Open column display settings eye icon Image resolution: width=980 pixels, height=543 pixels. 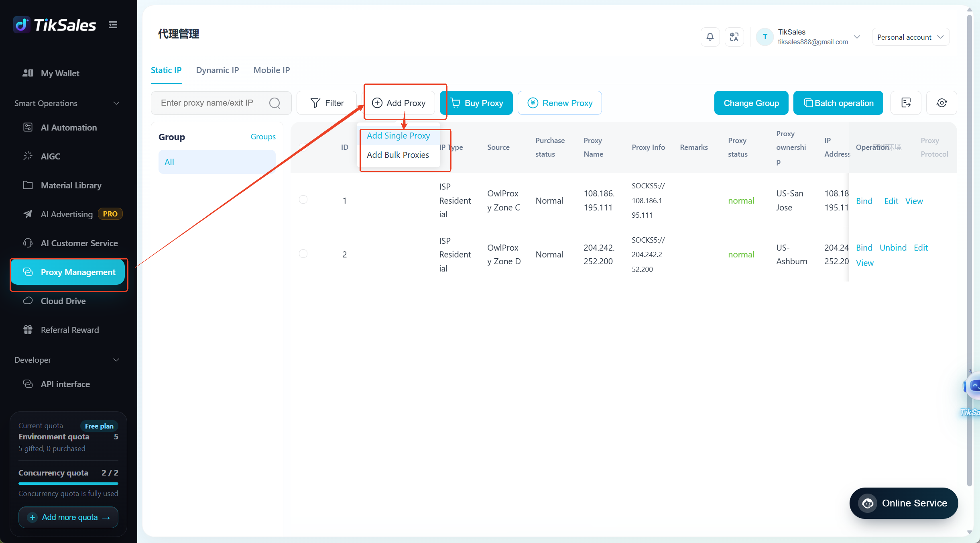tap(941, 103)
